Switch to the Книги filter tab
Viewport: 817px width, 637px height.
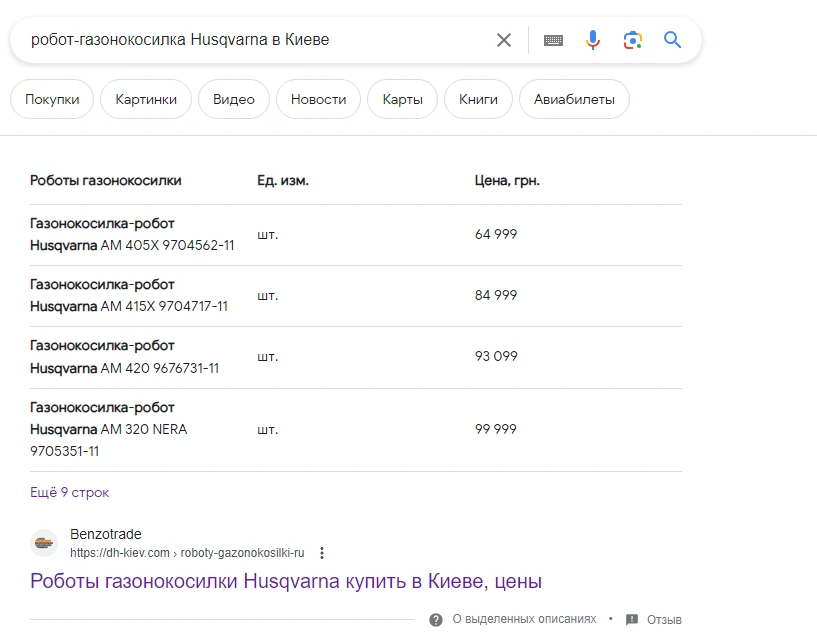478,99
